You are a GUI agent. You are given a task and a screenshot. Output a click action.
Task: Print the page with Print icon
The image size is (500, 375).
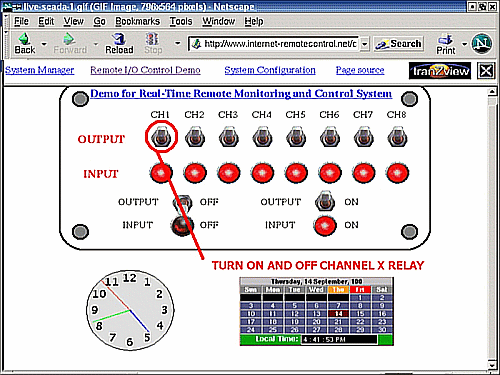coord(446,44)
